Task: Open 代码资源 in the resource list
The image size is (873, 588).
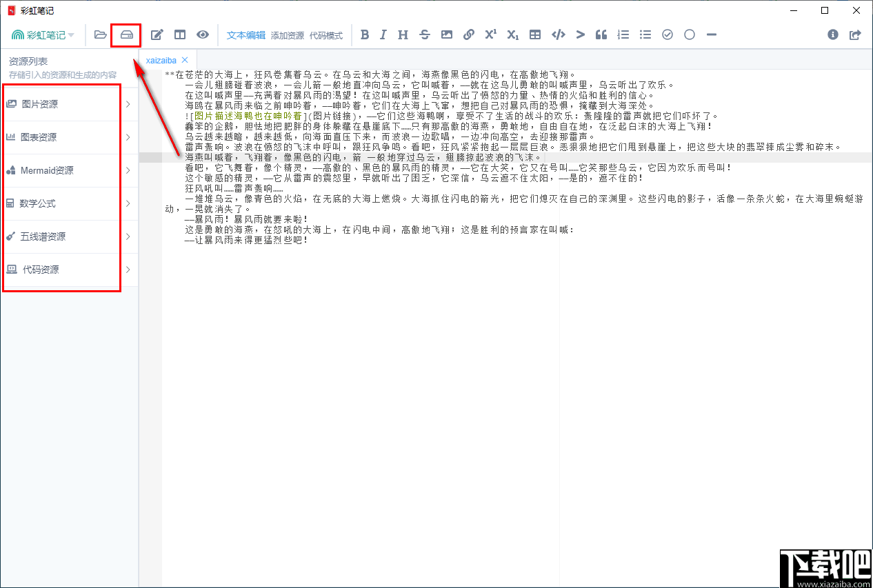Action: pyautogui.click(x=69, y=270)
